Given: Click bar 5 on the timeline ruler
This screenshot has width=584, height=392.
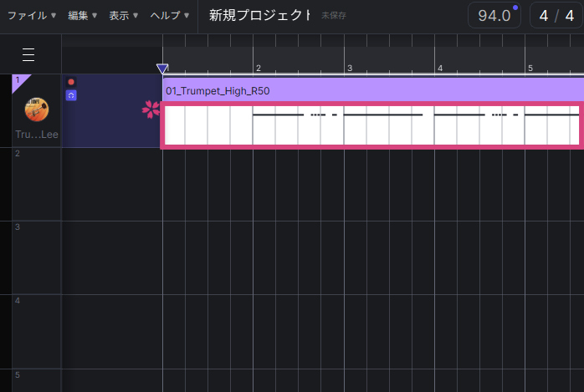Looking at the screenshot, I should 530,68.
